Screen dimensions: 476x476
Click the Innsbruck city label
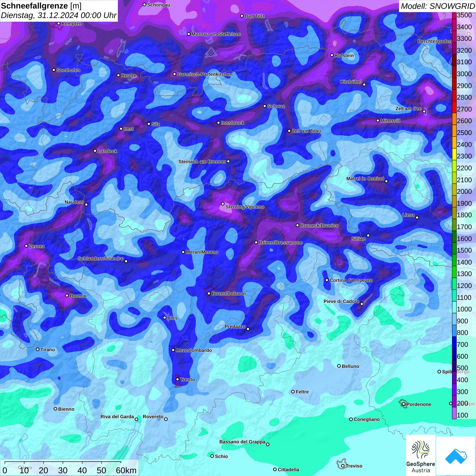click(233, 123)
